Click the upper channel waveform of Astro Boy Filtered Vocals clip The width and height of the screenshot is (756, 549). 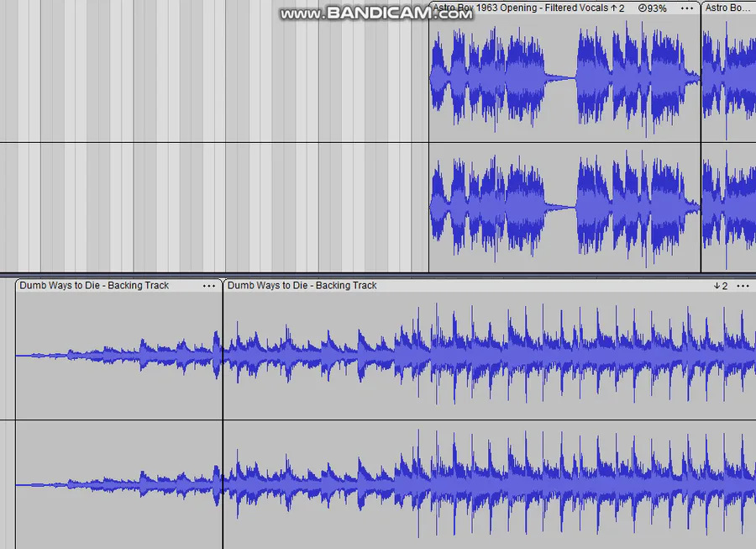[564, 77]
